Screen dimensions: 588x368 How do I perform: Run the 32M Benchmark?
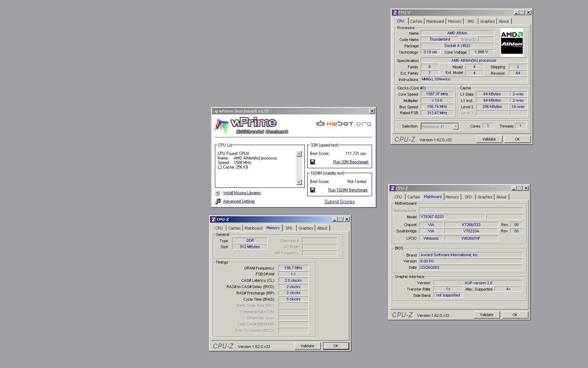(x=351, y=162)
